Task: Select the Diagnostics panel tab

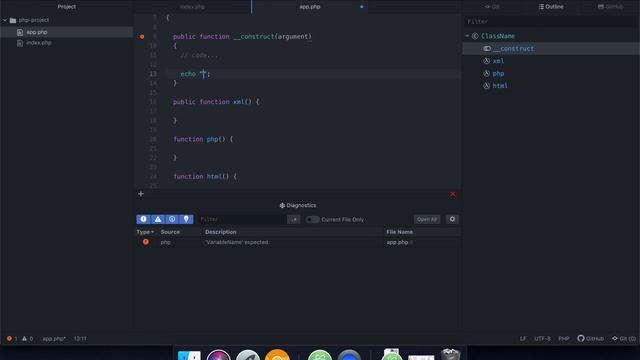Action: click(298, 205)
